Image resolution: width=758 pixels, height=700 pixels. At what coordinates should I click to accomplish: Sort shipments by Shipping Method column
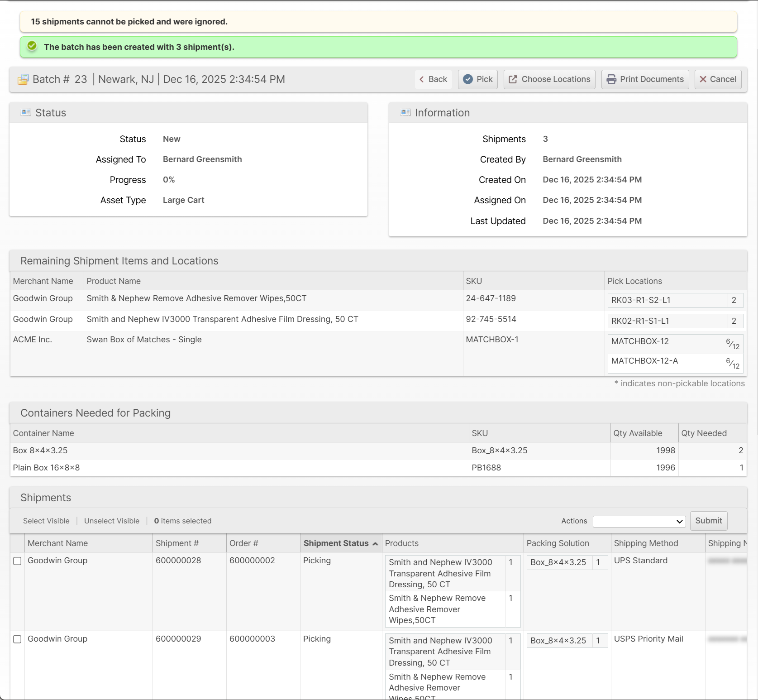pos(646,543)
